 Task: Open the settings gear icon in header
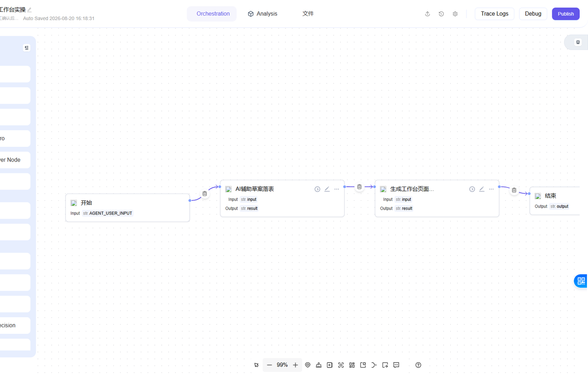(455, 14)
